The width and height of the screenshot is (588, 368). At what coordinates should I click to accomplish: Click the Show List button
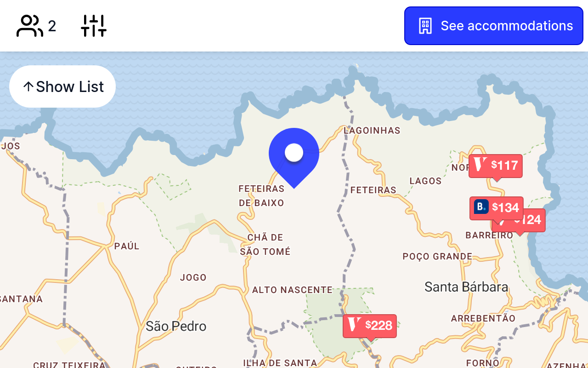pyautogui.click(x=62, y=86)
